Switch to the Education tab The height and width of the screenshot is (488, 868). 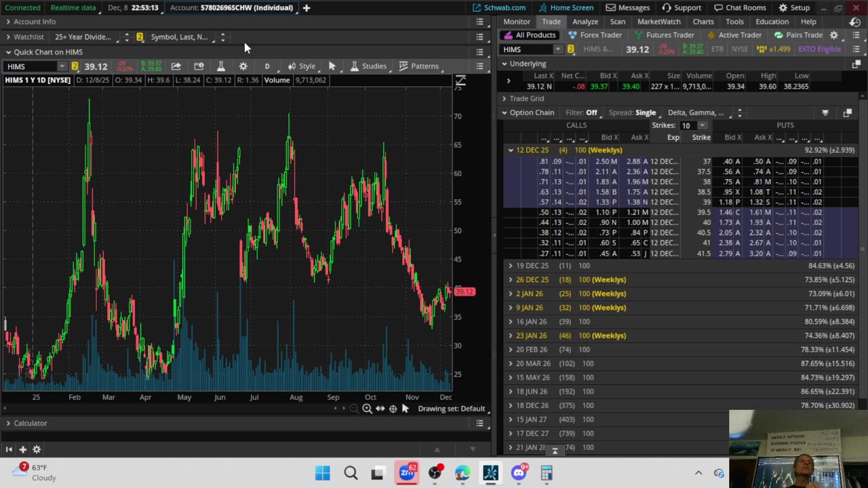coord(772,22)
